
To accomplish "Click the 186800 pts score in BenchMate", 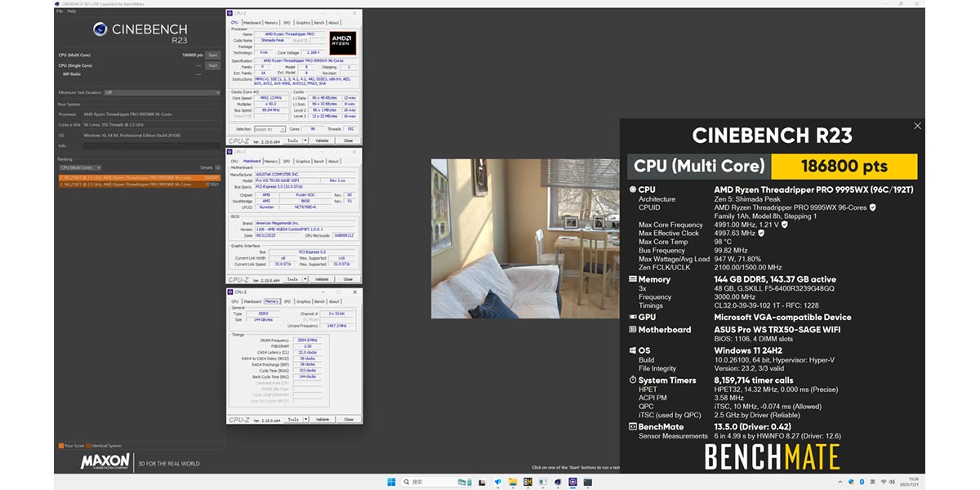I will click(844, 167).
